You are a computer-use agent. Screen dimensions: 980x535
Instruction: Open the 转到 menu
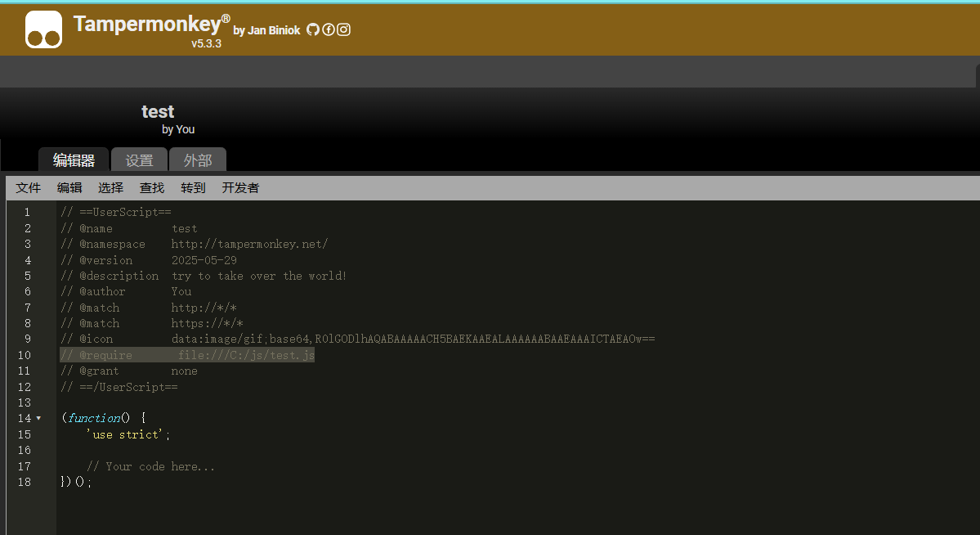click(193, 187)
